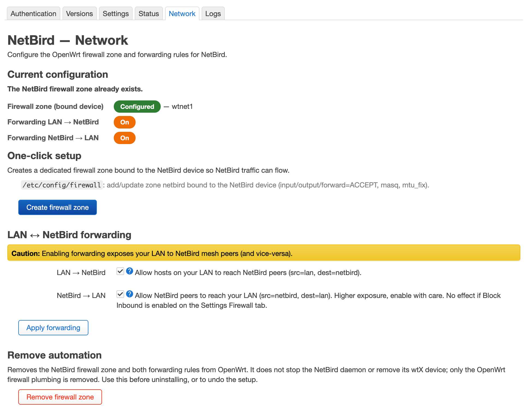Open the Authentication tab
The image size is (532, 418).
pyautogui.click(x=33, y=14)
